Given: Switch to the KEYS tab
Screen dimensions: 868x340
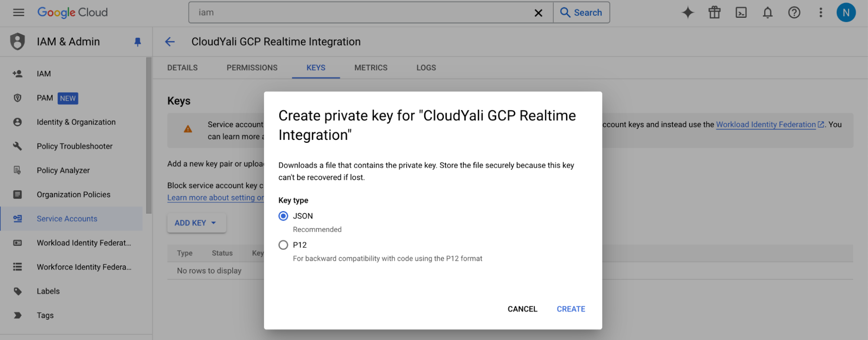Looking at the screenshot, I should [x=316, y=68].
